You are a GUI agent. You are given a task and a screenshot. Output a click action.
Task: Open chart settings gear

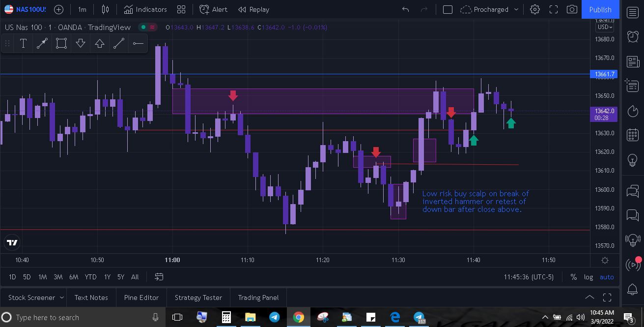[x=535, y=9]
